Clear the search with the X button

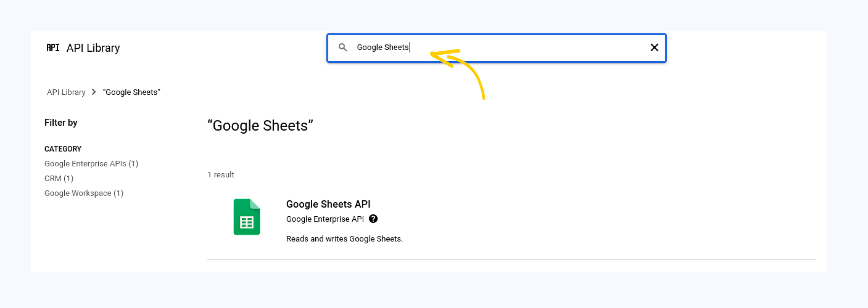pos(654,48)
